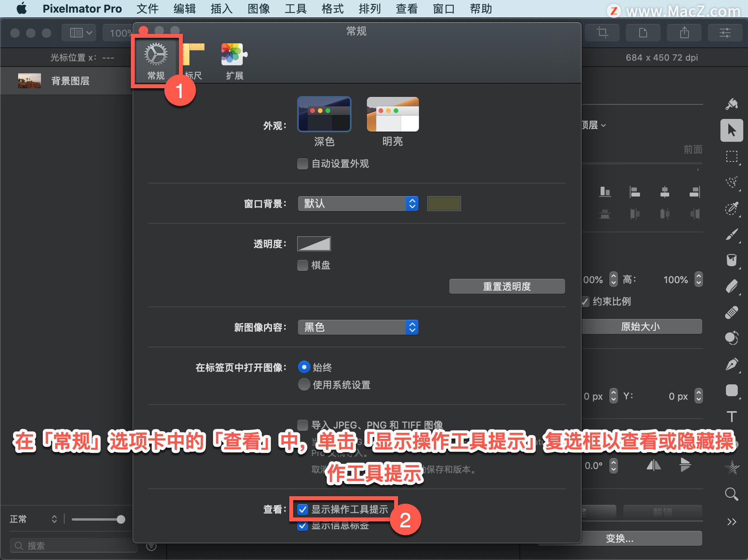Image resolution: width=748 pixels, height=560 pixels.
Task: Click the window background color swatch
Action: coord(444,204)
